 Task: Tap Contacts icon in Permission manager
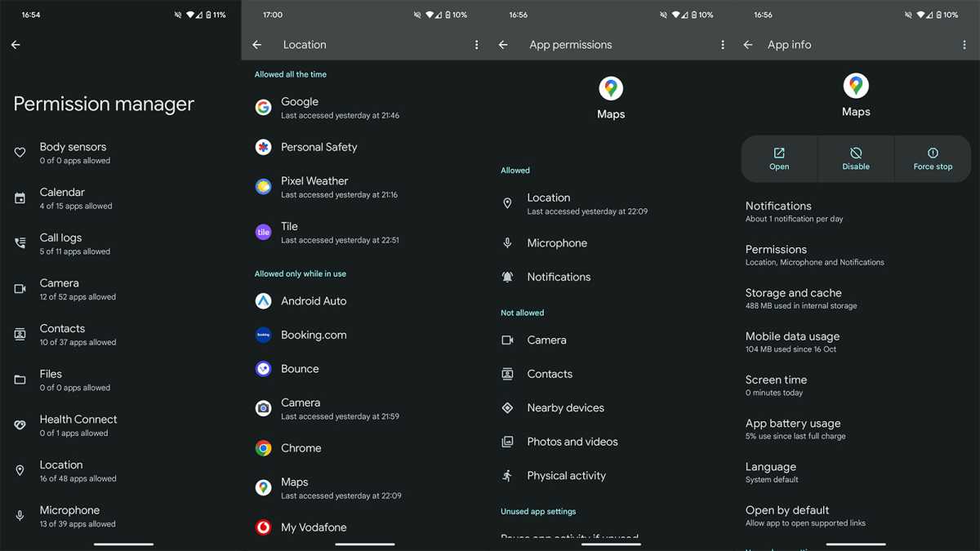pos(20,335)
